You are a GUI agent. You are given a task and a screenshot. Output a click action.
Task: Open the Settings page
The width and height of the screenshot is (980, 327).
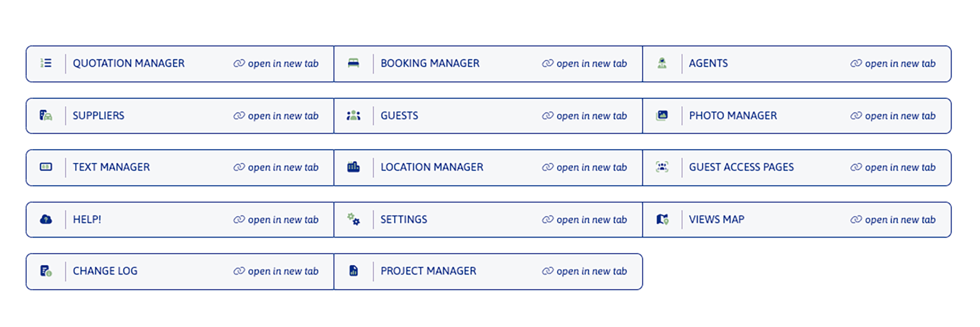[x=404, y=219]
